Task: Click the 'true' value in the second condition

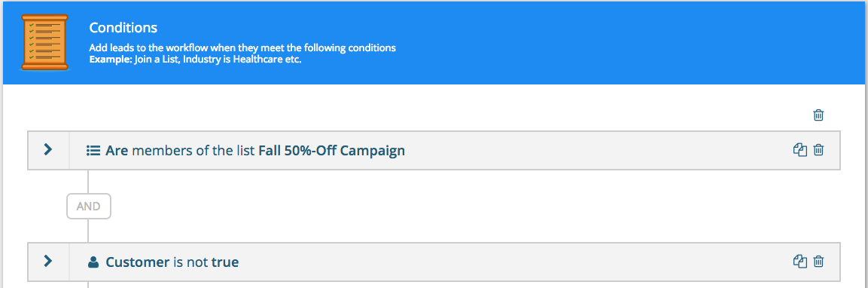Action: point(225,262)
